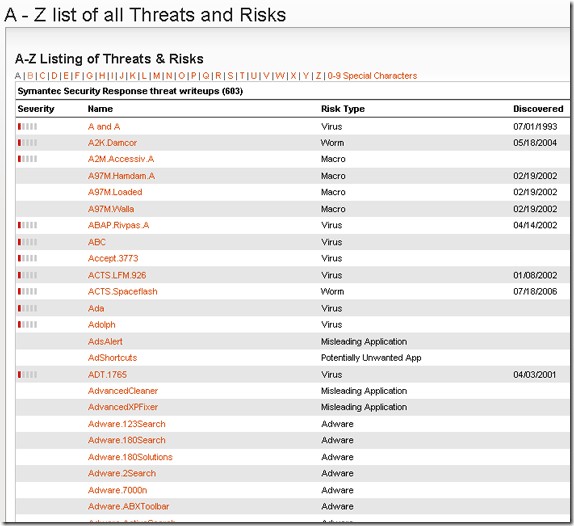Click severity bars beside ACTS.Spaceflash
This screenshot has width=574, height=526.
pyautogui.click(x=27, y=291)
